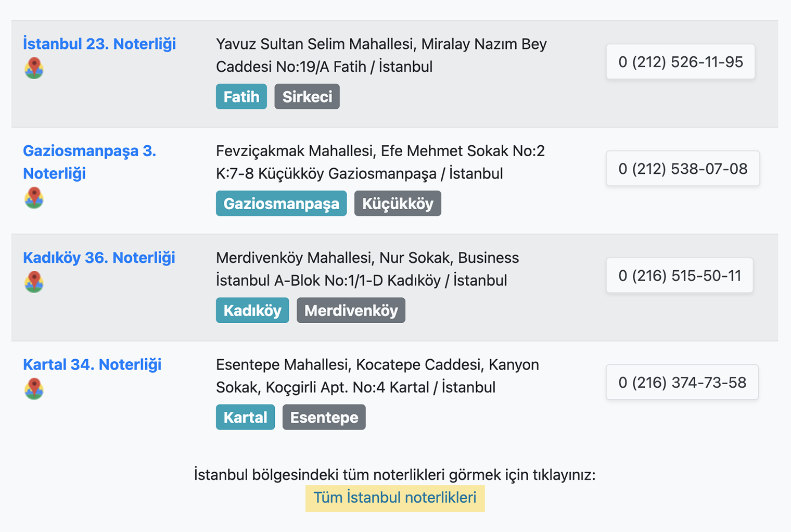Open Gaziosmanpaşa 3. Noterliği link
Image resolution: width=791 pixels, height=532 pixels.
coord(90,162)
